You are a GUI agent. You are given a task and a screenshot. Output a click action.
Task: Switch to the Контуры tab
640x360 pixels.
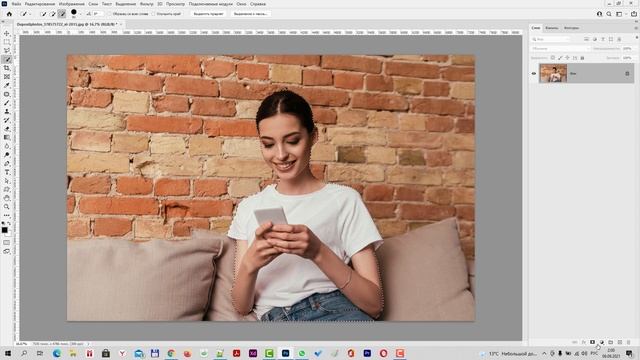[571, 28]
